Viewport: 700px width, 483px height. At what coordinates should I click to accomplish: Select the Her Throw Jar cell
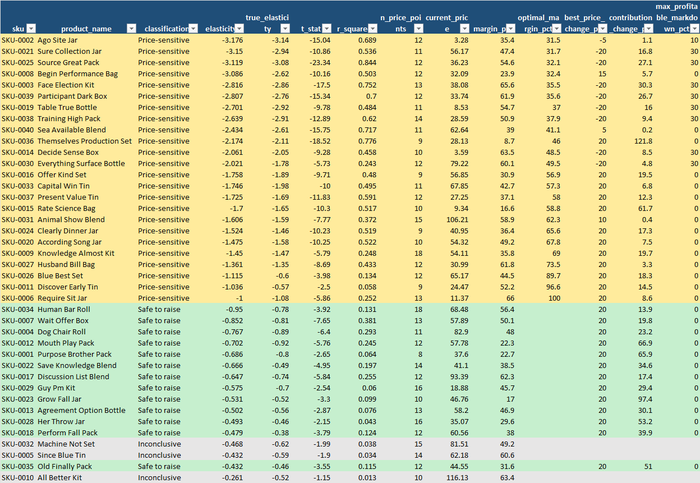tap(86, 421)
